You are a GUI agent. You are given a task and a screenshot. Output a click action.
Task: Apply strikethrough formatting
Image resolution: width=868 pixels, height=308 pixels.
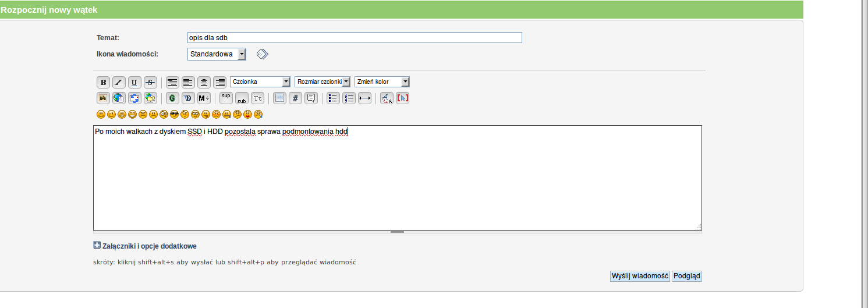150,82
